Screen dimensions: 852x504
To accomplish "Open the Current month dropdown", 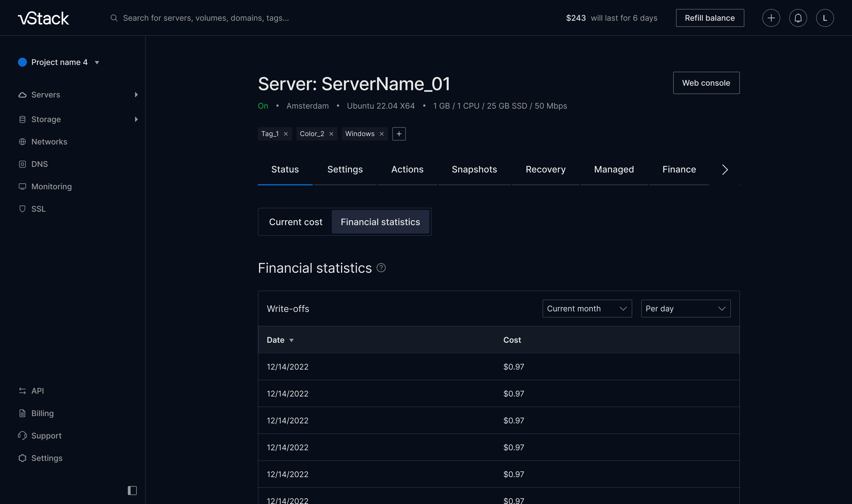I will (587, 309).
